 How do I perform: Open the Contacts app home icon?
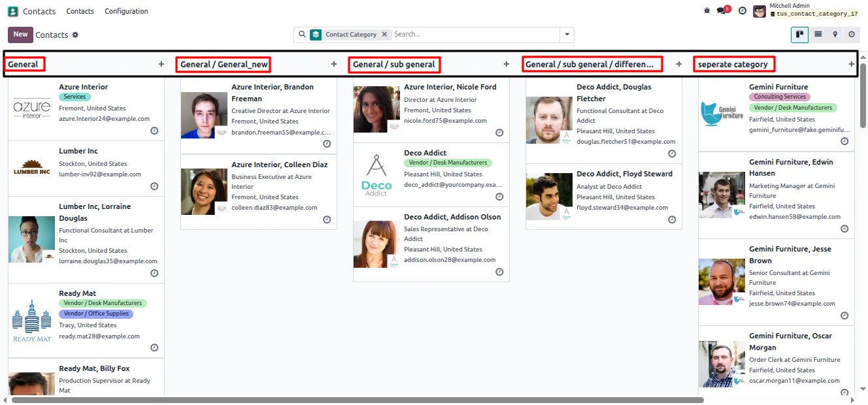pos(13,11)
